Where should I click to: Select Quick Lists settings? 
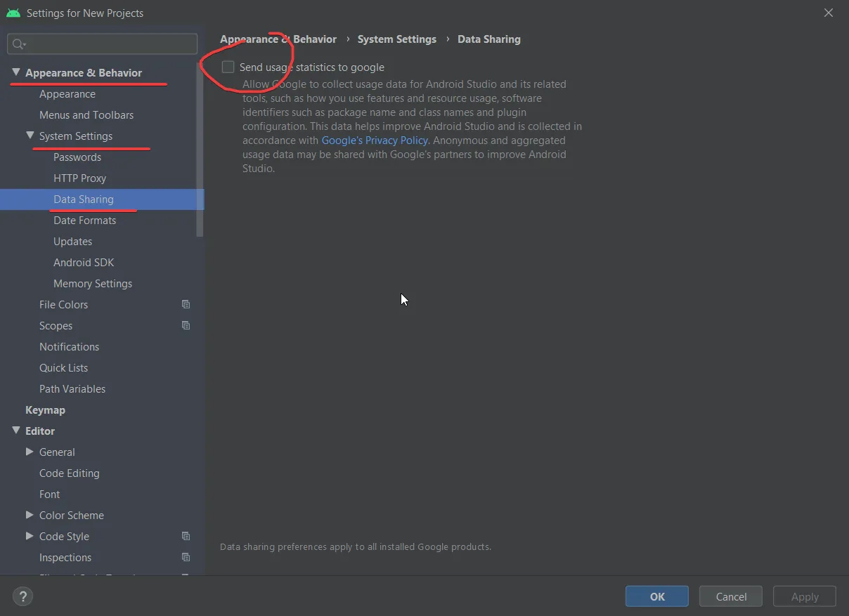(x=64, y=367)
